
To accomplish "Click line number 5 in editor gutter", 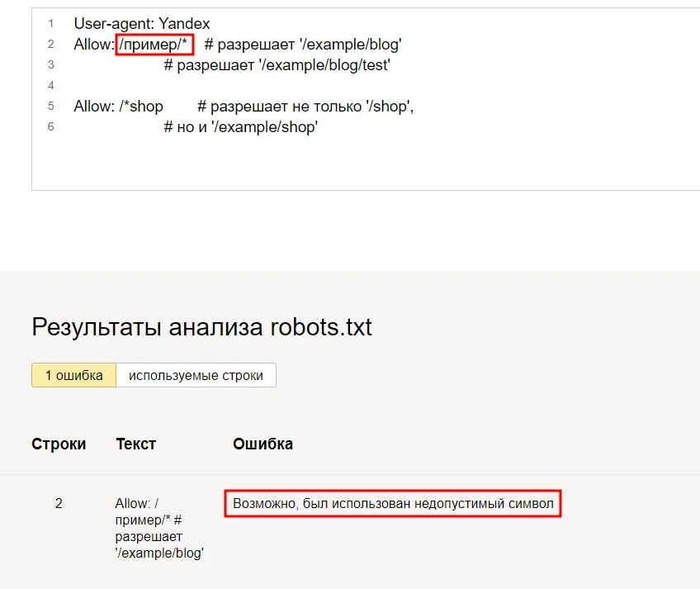I will tap(51, 107).
